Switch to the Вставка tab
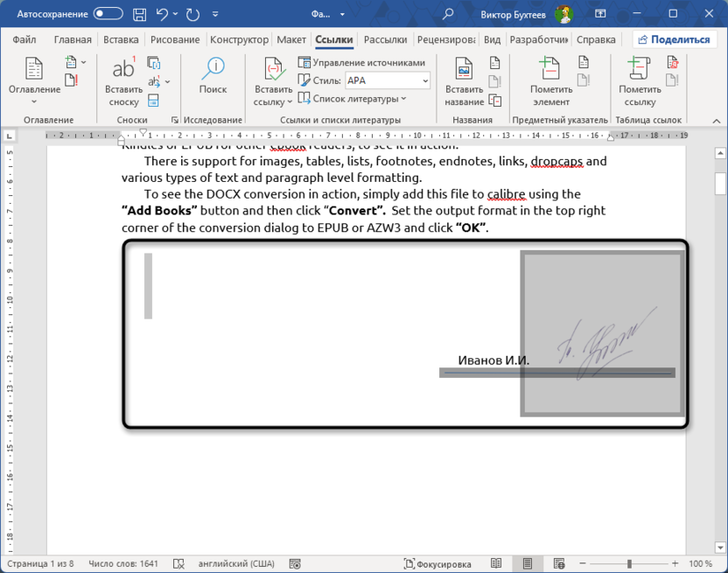Viewport: 728px width, 573px height. 121,39
